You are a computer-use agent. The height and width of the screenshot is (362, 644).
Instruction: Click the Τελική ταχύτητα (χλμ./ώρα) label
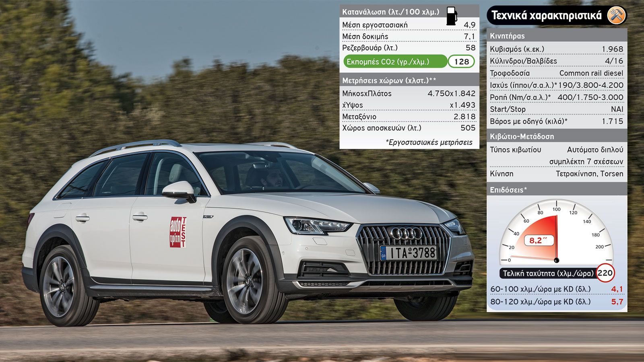click(x=548, y=274)
